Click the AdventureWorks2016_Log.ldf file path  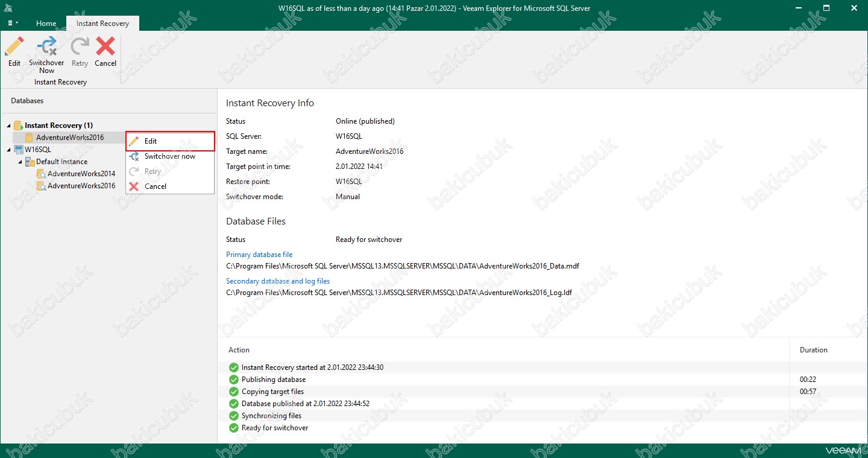[399, 293]
